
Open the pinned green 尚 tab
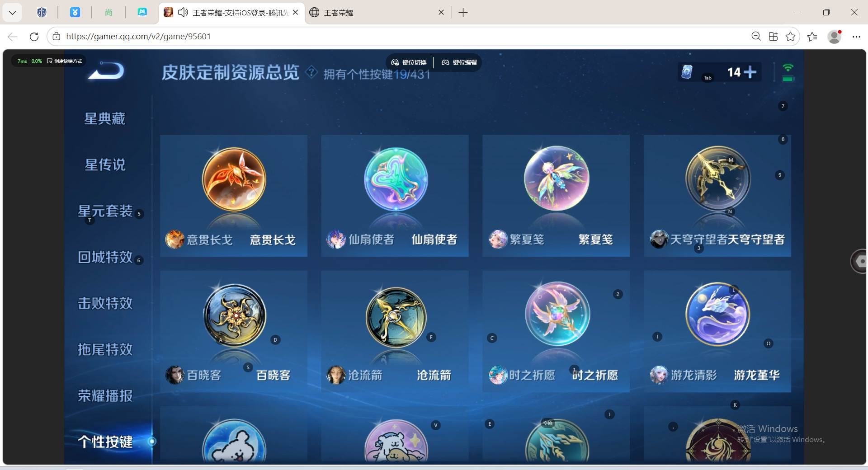108,13
